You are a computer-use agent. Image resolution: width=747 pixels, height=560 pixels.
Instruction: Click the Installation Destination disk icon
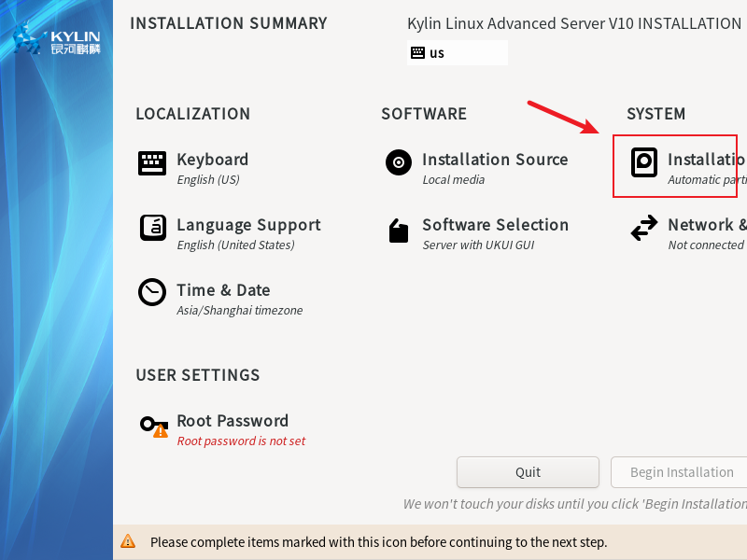point(644,162)
